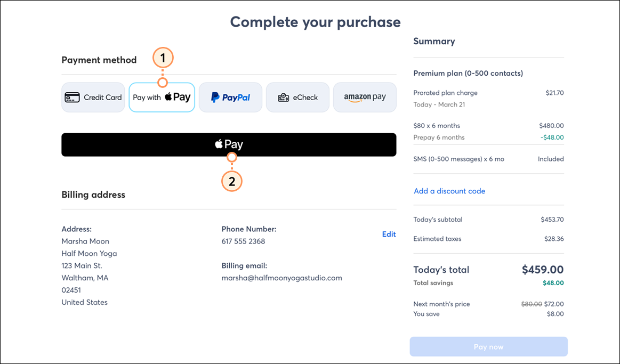The height and width of the screenshot is (364, 620).
Task: Click the eCheck icon
Action: (283, 97)
